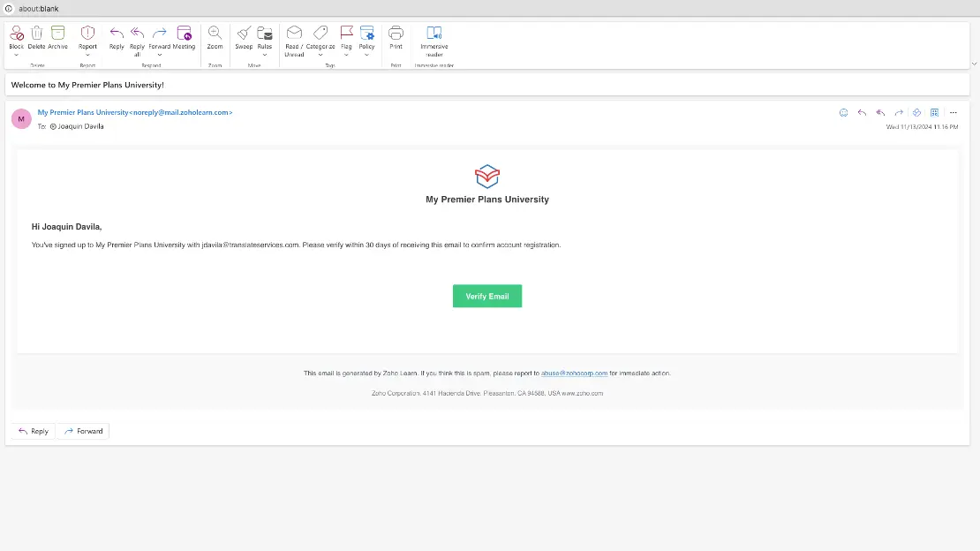This screenshot has width=980, height=551.
Task: Flag this message with the Flag icon
Action: pos(346,34)
